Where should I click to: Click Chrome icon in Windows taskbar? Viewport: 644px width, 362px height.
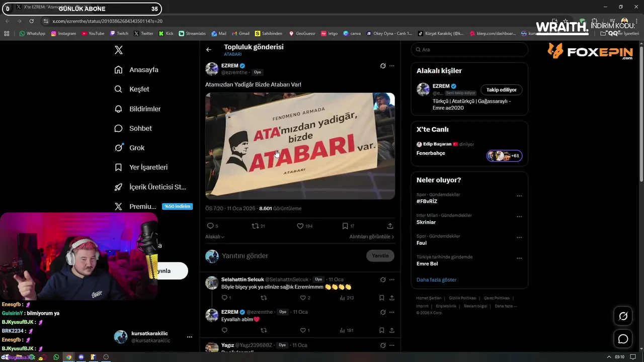pos(68,357)
